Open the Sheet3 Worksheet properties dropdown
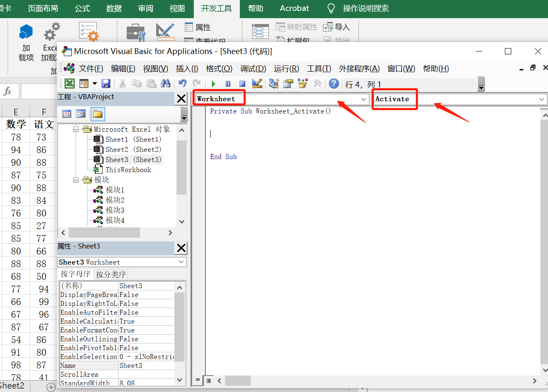 (x=182, y=262)
